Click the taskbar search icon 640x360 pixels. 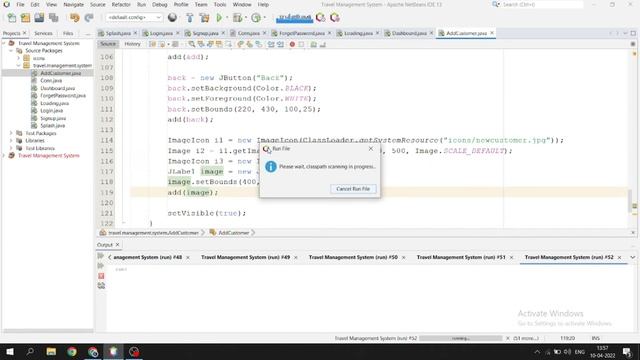point(30,351)
